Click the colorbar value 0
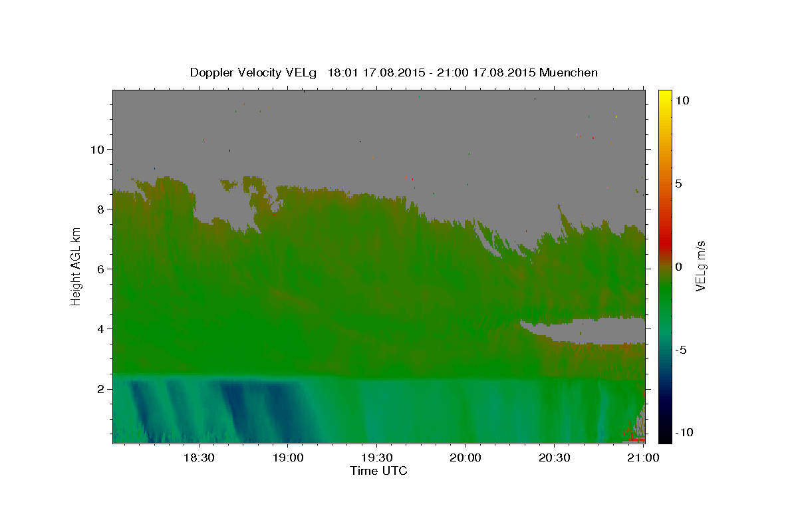This screenshot has height=532, width=798. (x=678, y=267)
